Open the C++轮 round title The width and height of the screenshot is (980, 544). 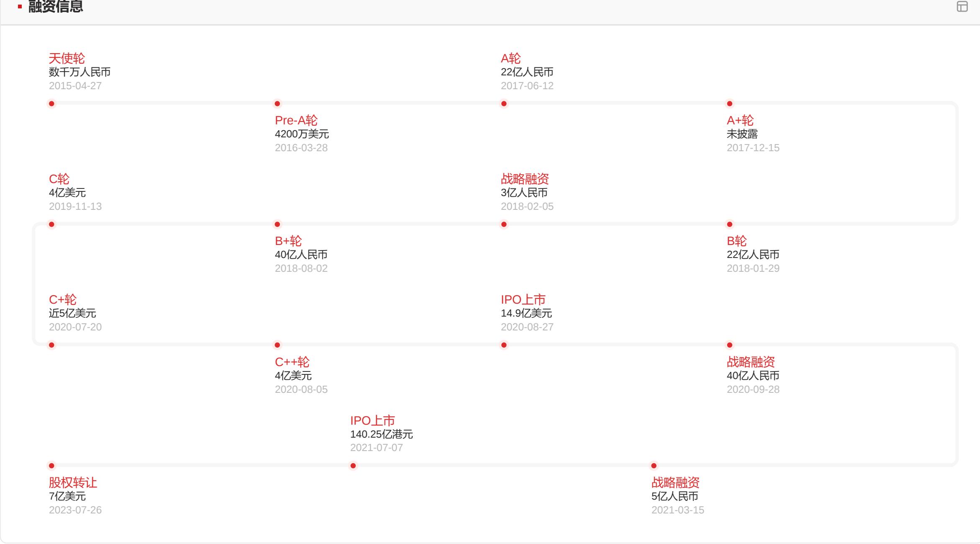tap(292, 362)
